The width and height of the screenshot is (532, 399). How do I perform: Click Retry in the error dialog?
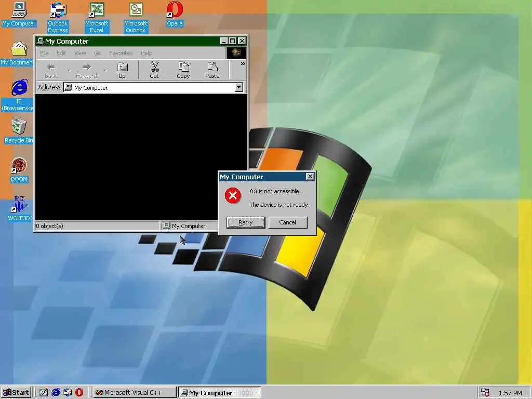[246, 222]
